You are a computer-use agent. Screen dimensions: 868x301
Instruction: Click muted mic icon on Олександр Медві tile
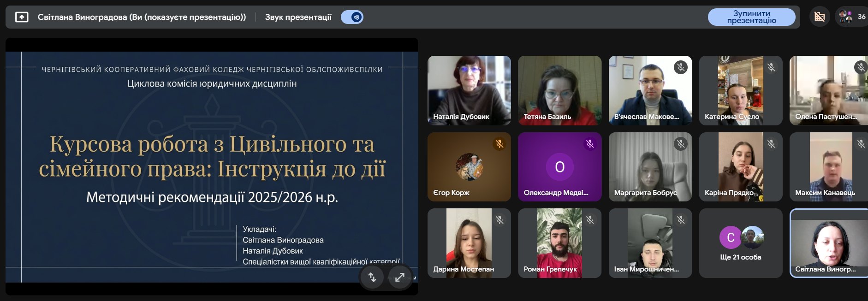(589, 144)
